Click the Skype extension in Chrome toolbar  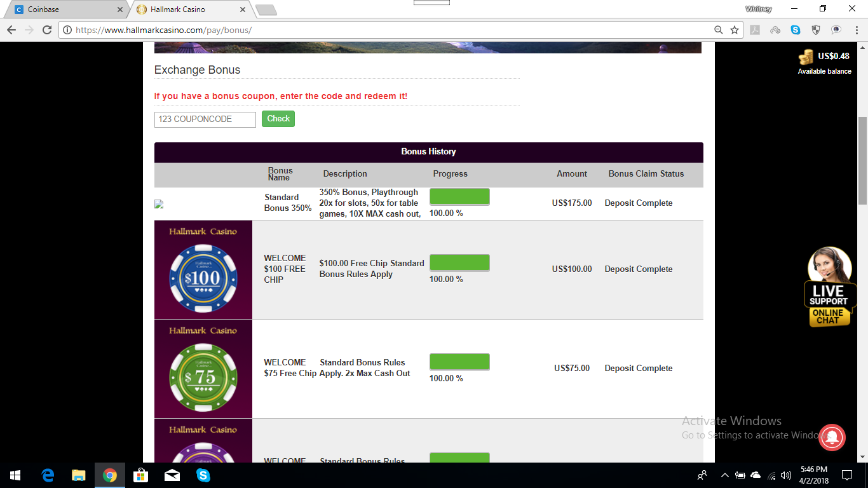click(x=796, y=30)
